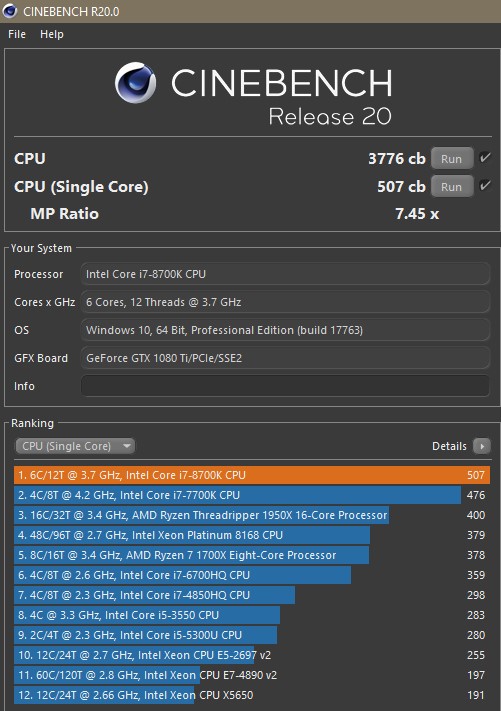Click the Details label in Ranking

click(x=449, y=446)
